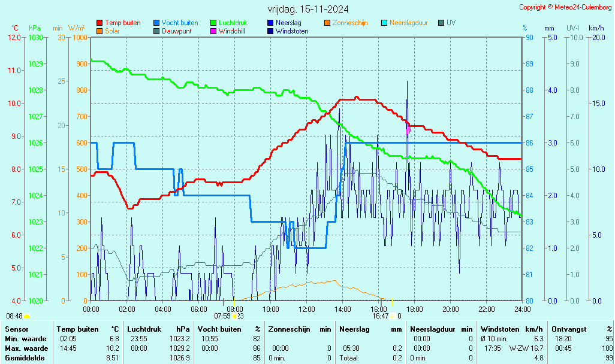Click the cyan Neerslagduur legend square
Image resolution: width=615 pixels, height=364 pixels.
pyautogui.click(x=384, y=23)
